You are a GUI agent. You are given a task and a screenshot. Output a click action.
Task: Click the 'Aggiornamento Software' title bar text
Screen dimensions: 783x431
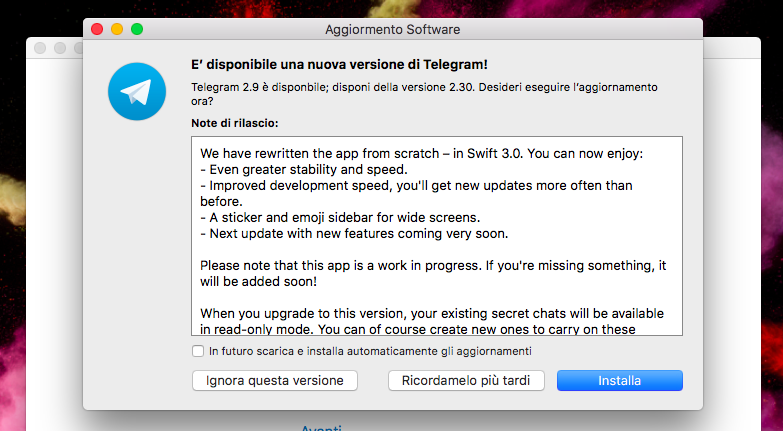click(x=392, y=29)
